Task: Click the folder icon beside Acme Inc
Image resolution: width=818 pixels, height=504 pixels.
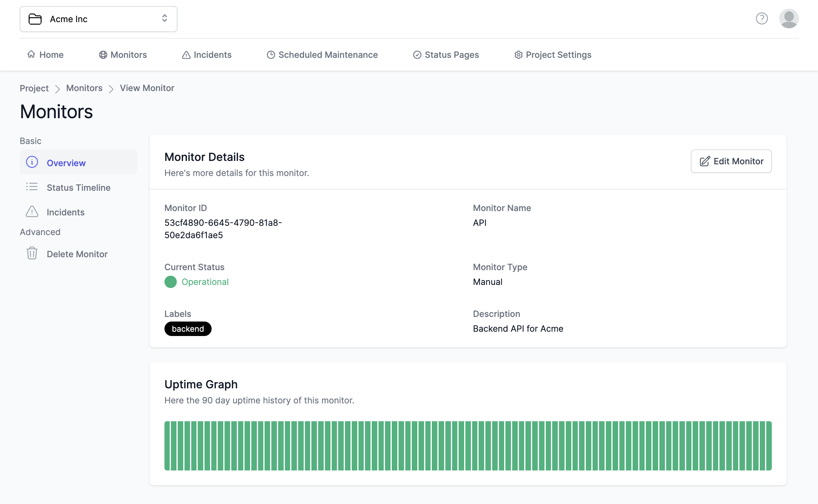Action: 35,19
